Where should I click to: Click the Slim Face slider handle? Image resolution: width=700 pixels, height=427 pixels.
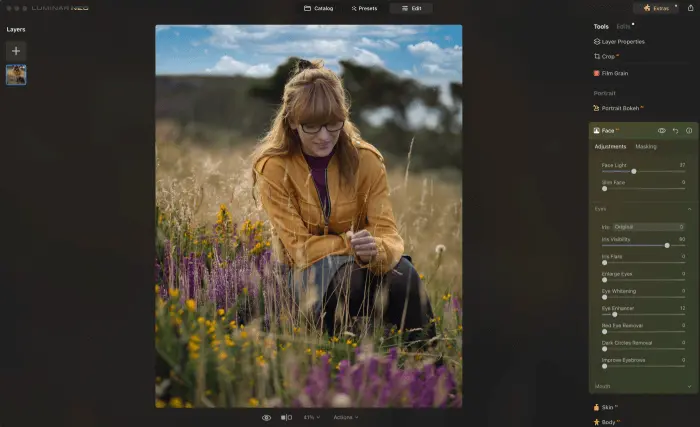(x=604, y=189)
